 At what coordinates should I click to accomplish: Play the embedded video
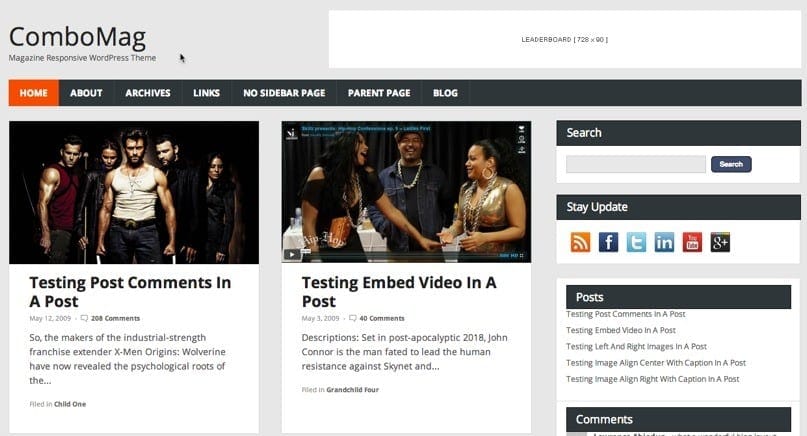[x=291, y=254]
